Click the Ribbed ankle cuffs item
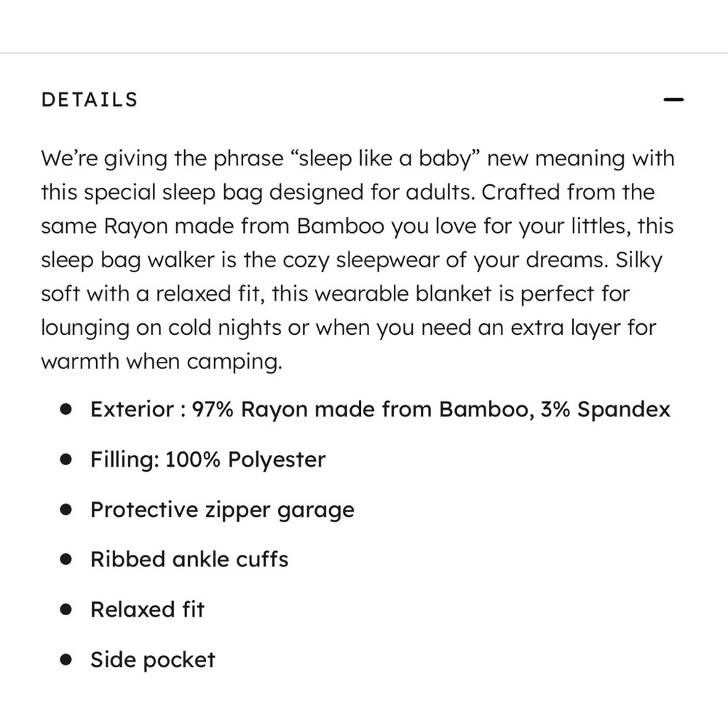The image size is (728, 728). (x=189, y=559)
